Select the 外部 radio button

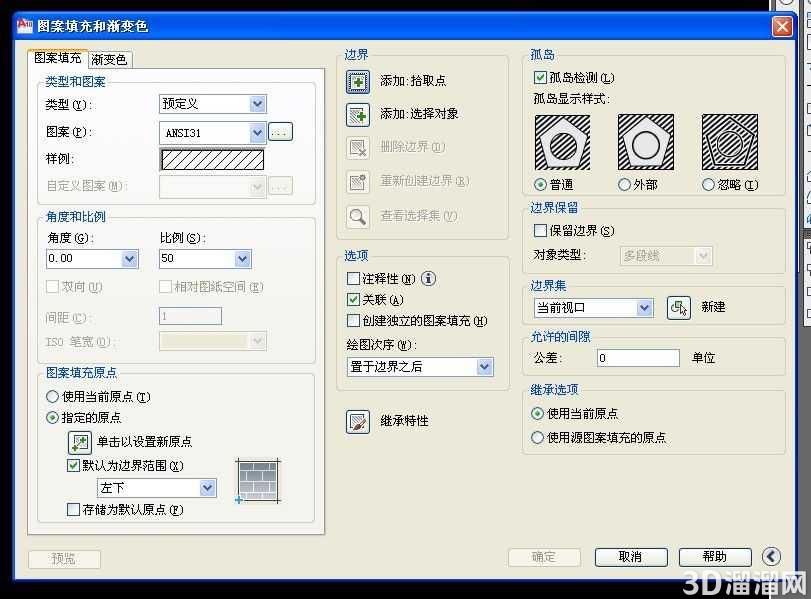[x=624, y=185]
